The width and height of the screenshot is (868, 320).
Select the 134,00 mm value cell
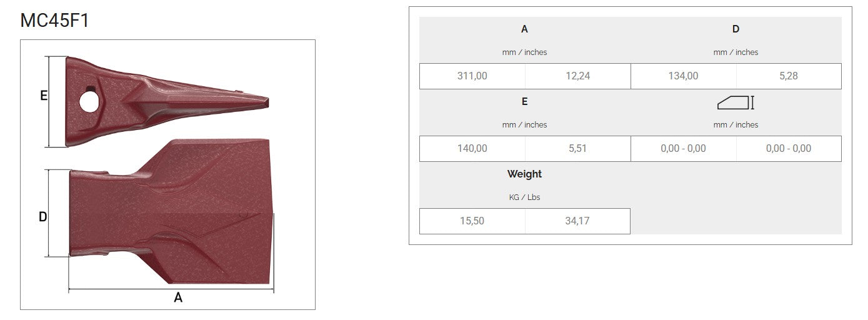pos(684,76)
